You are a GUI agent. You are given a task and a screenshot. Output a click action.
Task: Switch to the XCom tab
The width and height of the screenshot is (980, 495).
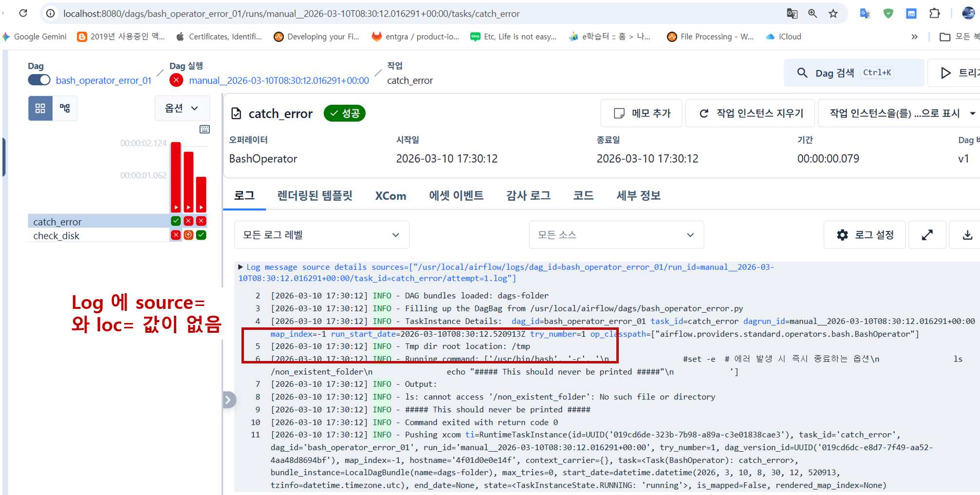390,196
